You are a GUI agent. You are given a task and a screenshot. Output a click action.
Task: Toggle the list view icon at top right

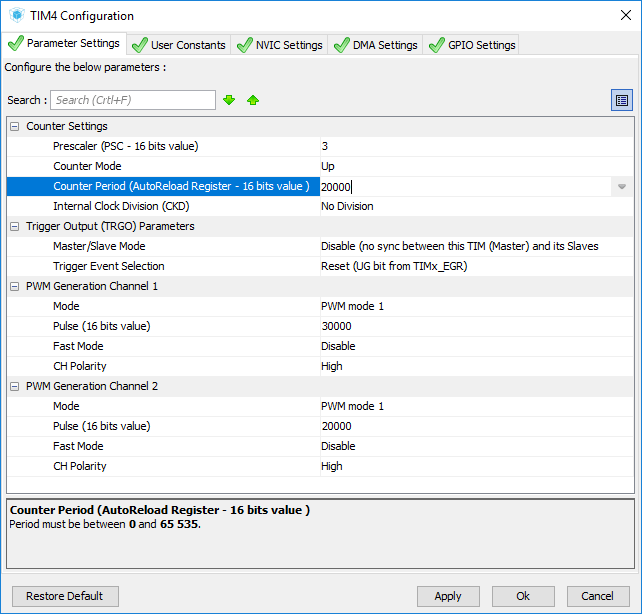point(622,100)
